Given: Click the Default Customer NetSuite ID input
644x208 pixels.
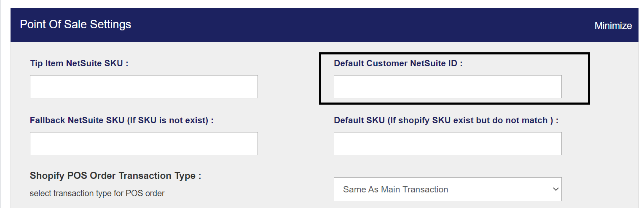Looking at the screenshot, I should [x=447, y=87].
